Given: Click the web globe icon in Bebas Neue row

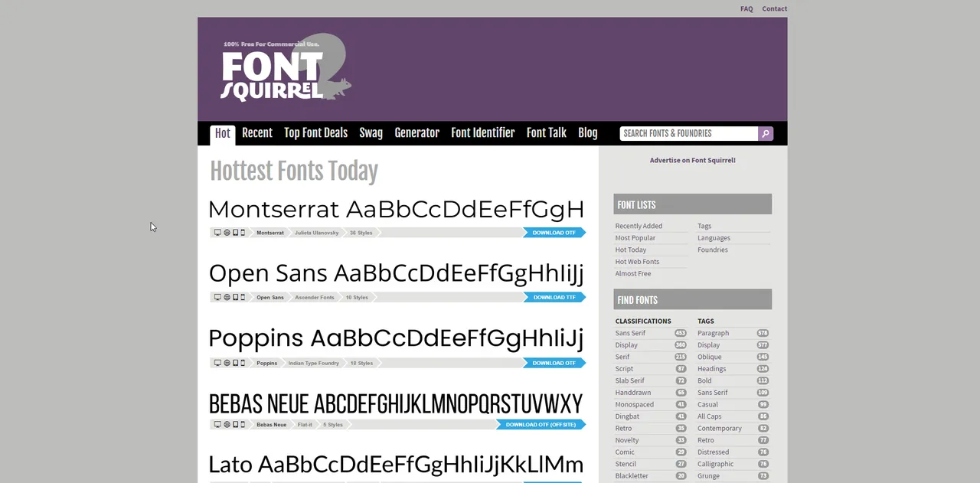Looking at the screenshot, I should click(x=227, y=424).
